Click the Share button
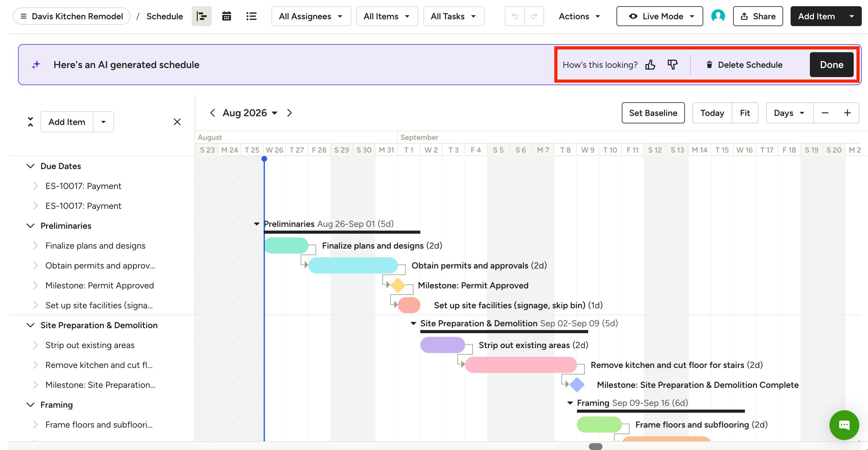868x450 pixels. pos(758,16)
